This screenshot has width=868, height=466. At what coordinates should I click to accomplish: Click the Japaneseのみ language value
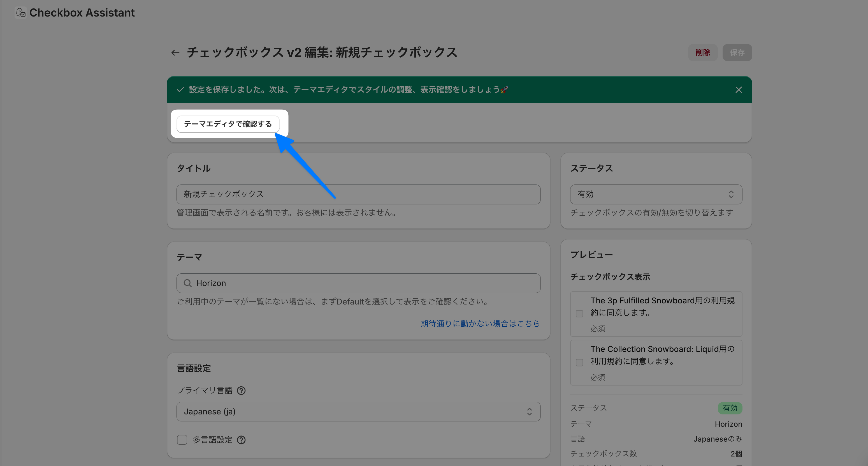pyautogui.click(x=718, y=439)
